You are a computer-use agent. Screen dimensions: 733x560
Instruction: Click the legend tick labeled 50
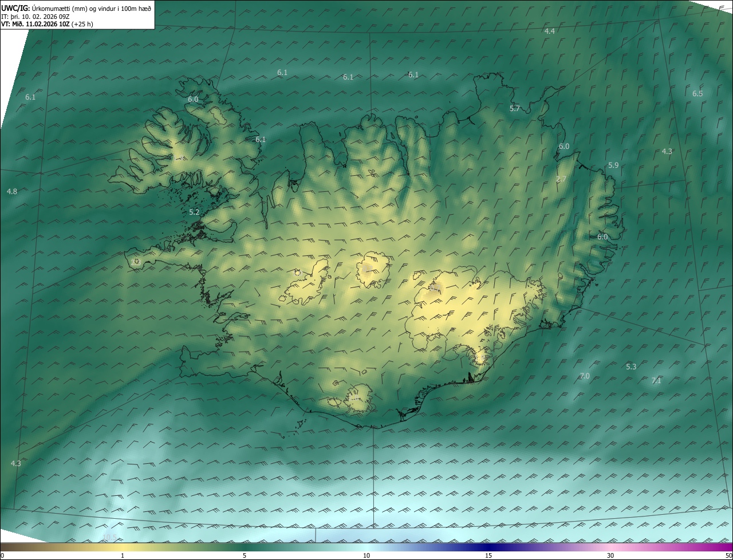pyautogui.click(x=728, y=555)
